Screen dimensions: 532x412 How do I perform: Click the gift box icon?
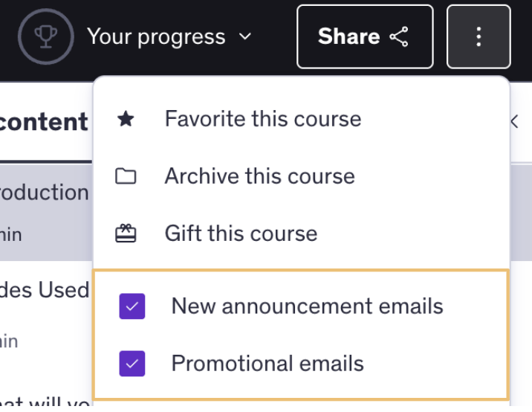click(126, 234)
